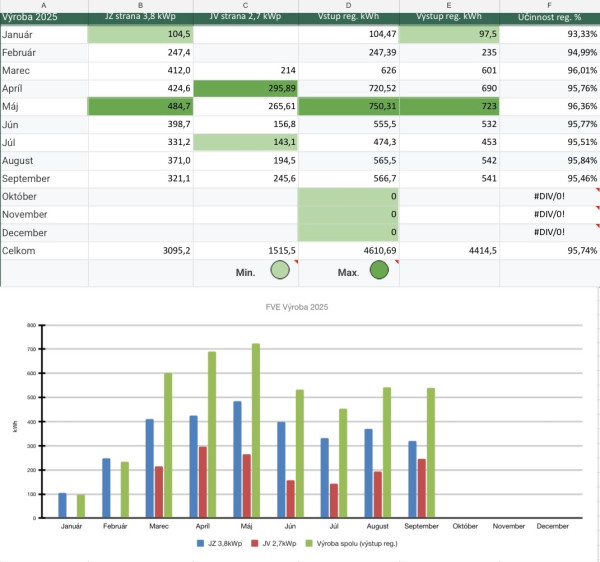Click the light green Min. circle
The width and height of the screenshot is (600, 562).
pyautogui.click(x=280, y=271)
